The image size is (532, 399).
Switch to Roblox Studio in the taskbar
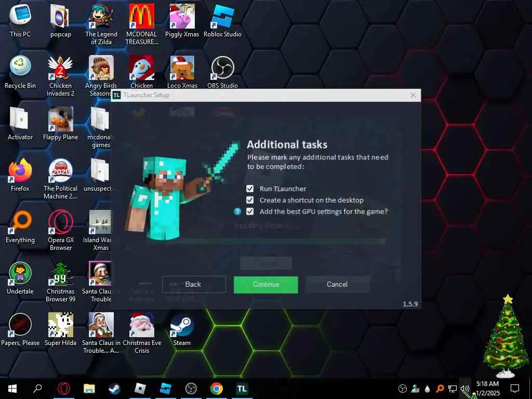point(166,389)
